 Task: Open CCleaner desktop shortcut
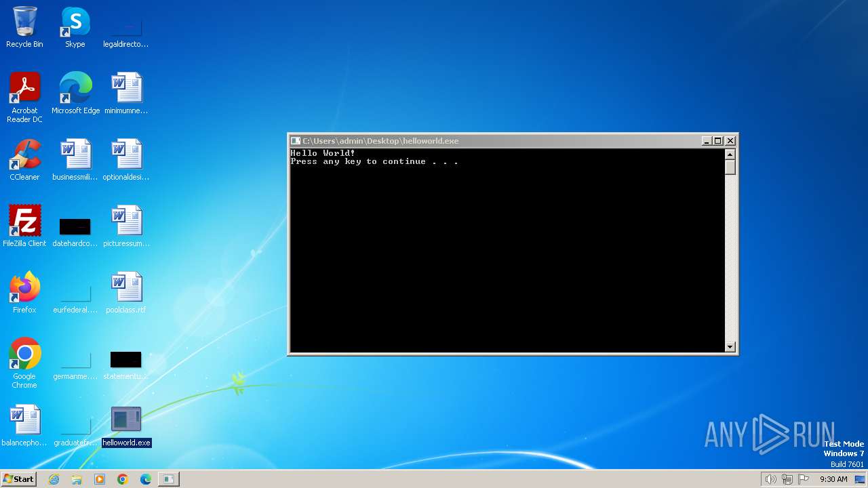pos(24,160)
